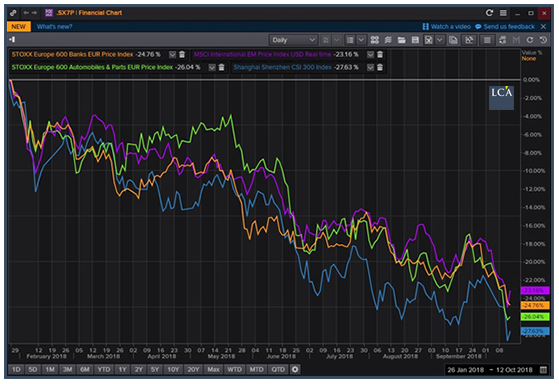The image size is (559, 384).
Task: Open the Send us feedback link
Action: click(x=505, y=27)
